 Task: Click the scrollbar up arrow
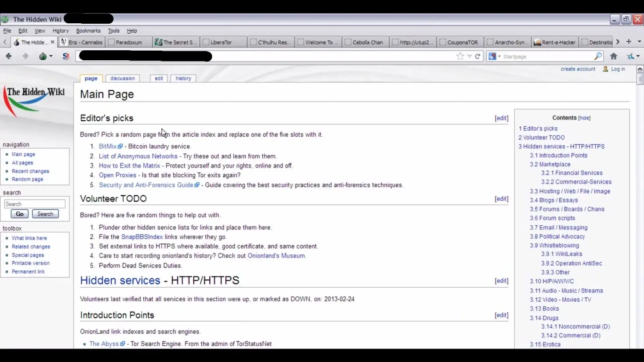[640, 69]
